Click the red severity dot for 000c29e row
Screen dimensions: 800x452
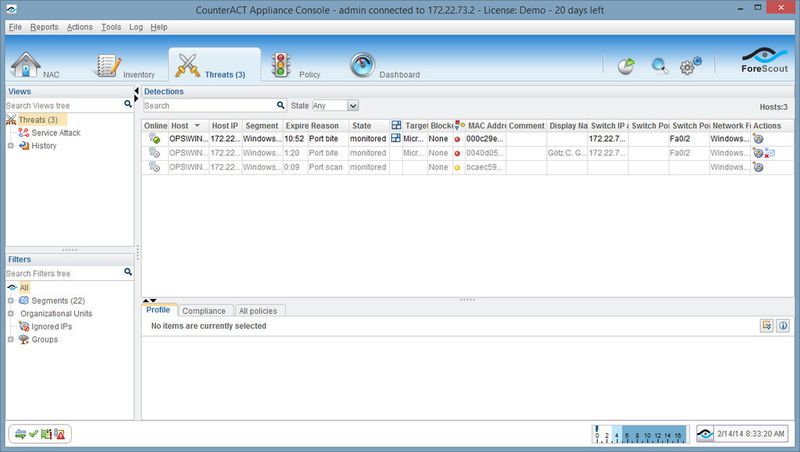point(457,139)
